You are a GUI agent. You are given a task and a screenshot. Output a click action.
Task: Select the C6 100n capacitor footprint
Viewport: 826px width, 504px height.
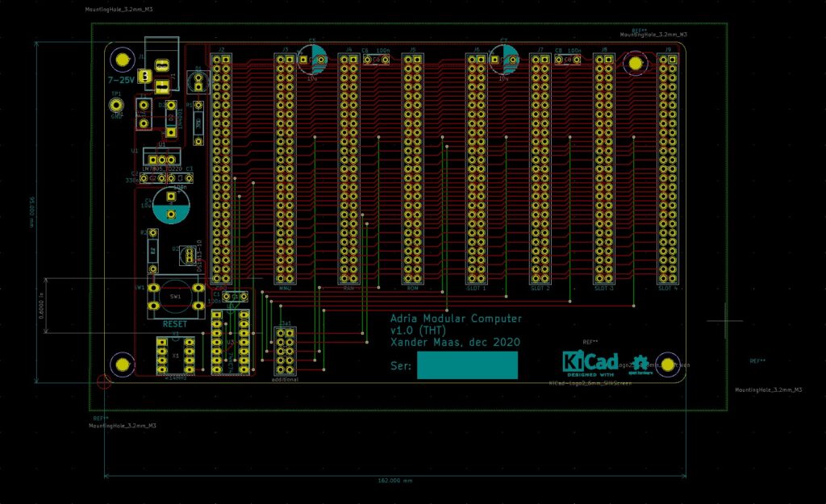(376, 60)
